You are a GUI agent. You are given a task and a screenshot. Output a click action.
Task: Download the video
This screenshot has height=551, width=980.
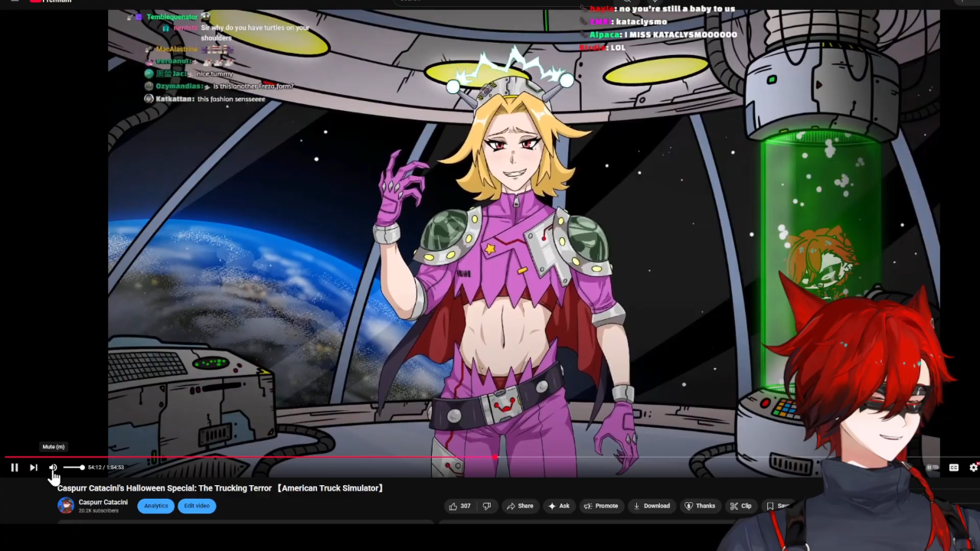[x=652, y=506]
